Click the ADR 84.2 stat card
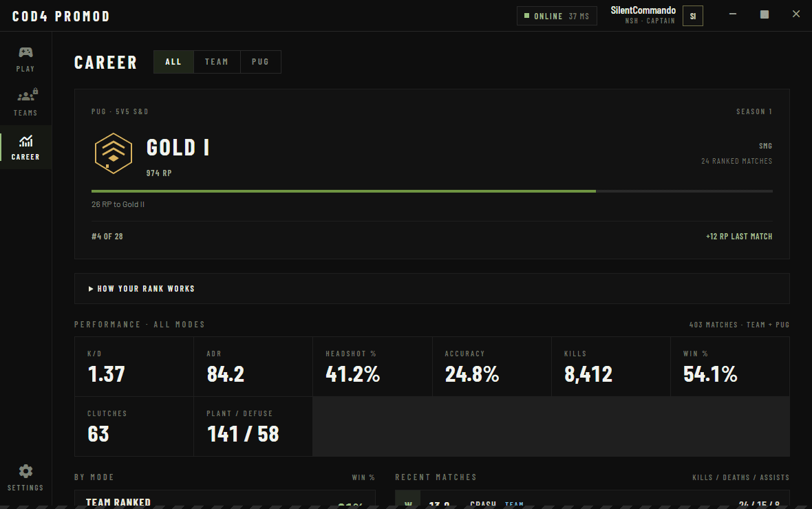Screen dimensions: 812x509 tap(253, 367)
